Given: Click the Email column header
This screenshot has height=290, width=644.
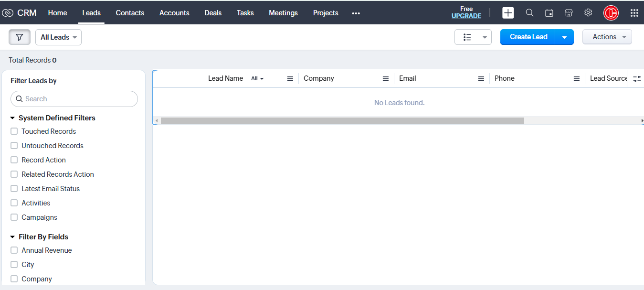Looking at the screenshot, I should 408,78.
